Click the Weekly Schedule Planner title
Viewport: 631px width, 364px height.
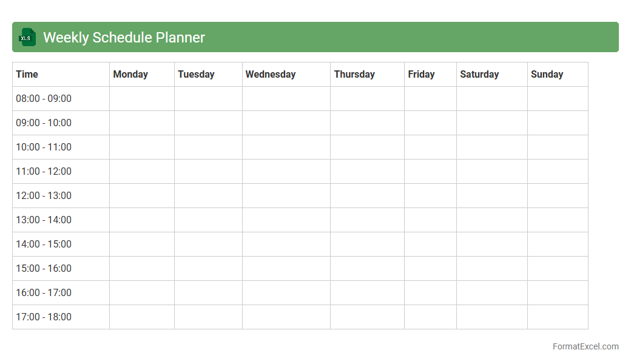(124, 38)
